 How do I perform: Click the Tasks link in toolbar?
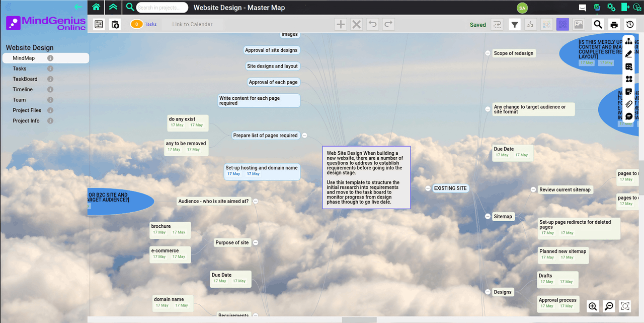(x=151, y=24)
